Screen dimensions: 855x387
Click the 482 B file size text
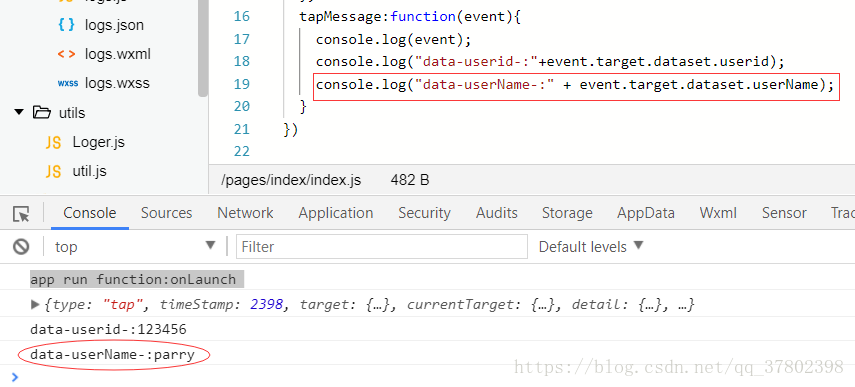pos(410,180)
